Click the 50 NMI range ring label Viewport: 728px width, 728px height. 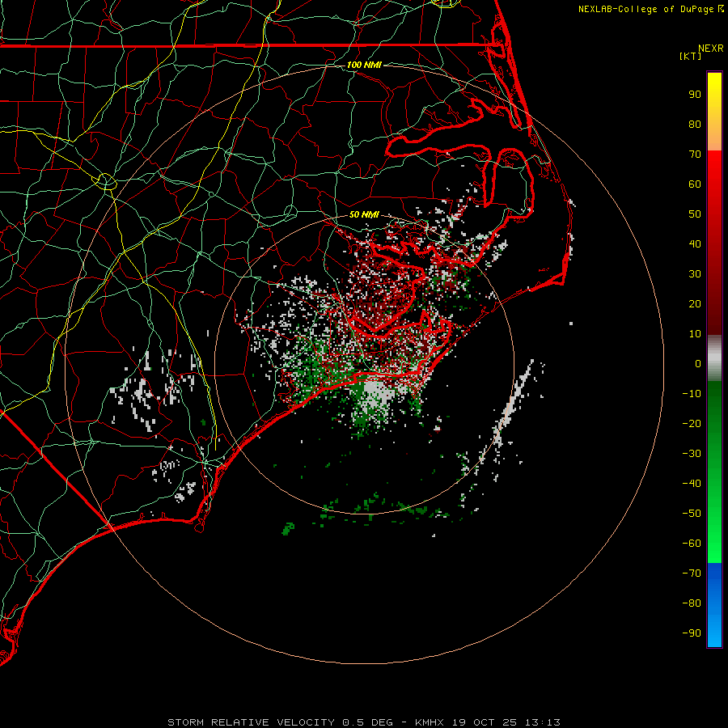[x=364, y=214]
